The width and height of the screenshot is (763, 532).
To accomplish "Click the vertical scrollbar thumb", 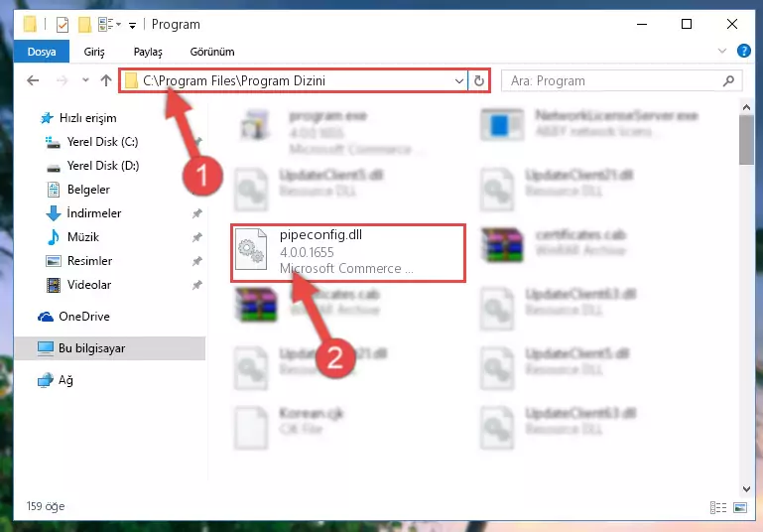I will 746,140.
